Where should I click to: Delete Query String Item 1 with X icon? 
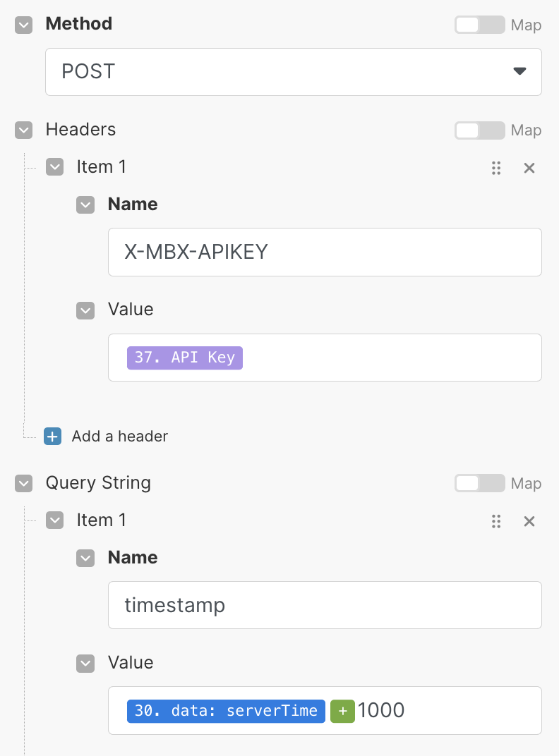pos(529,521)
